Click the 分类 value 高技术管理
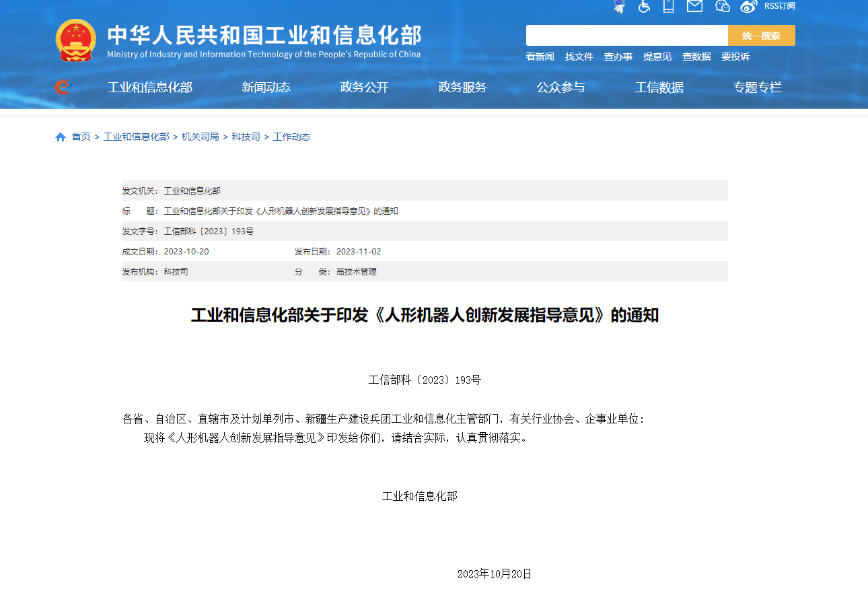 pyautogui.click(x=357, y=271)
